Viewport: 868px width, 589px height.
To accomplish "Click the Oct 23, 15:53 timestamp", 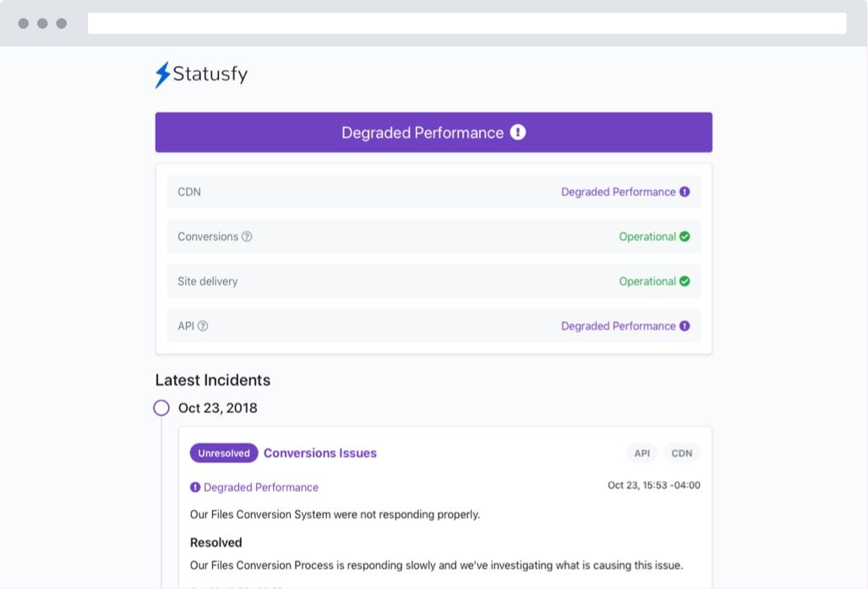I will point(653,485).
